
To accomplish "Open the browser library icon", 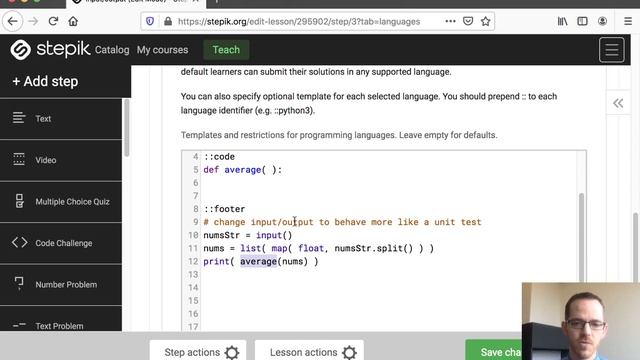I will pos(562,21).
